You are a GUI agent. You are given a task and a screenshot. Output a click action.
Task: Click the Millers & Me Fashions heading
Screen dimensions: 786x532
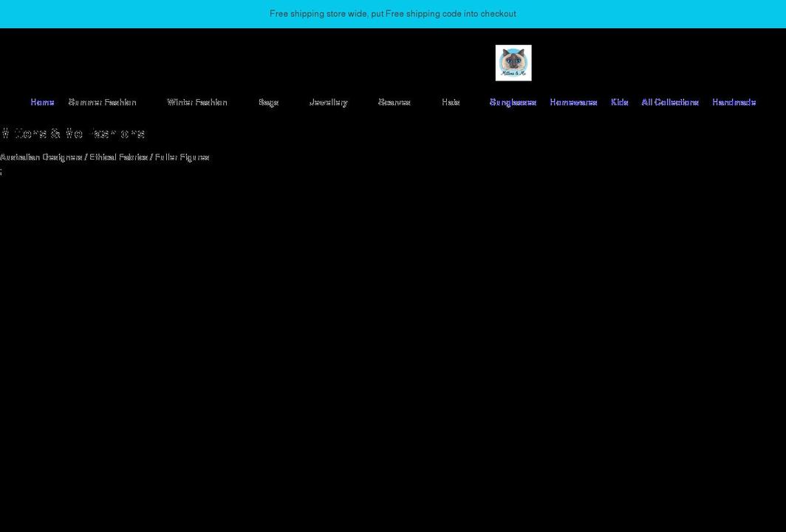(72, 133)
